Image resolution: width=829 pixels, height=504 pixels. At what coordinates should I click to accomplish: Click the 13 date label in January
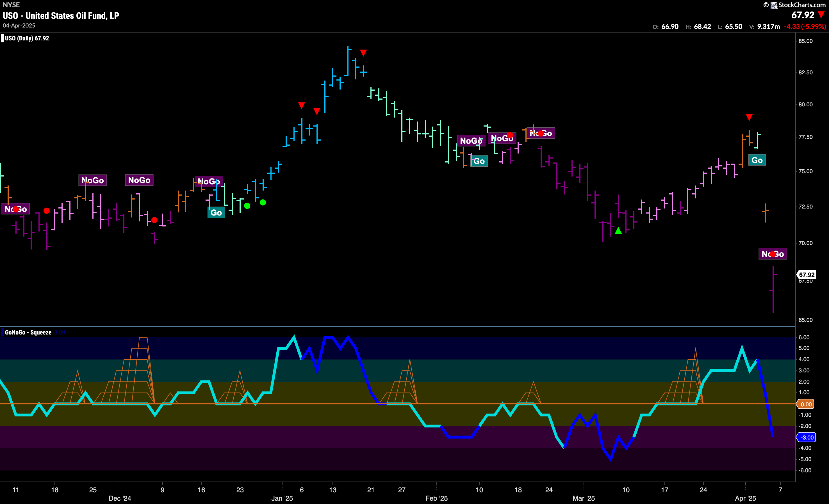point(332,490)
